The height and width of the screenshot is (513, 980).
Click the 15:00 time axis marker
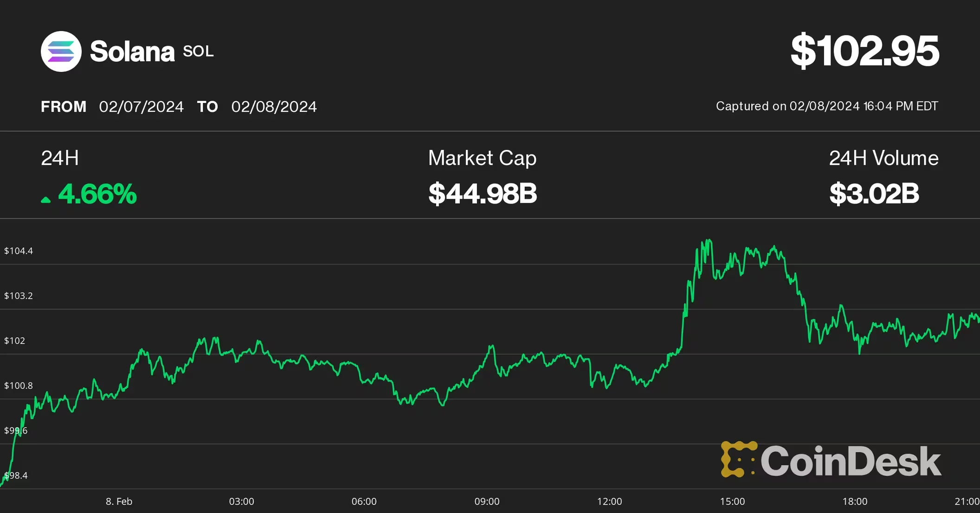pyautogui.click(x=732, y=501)
